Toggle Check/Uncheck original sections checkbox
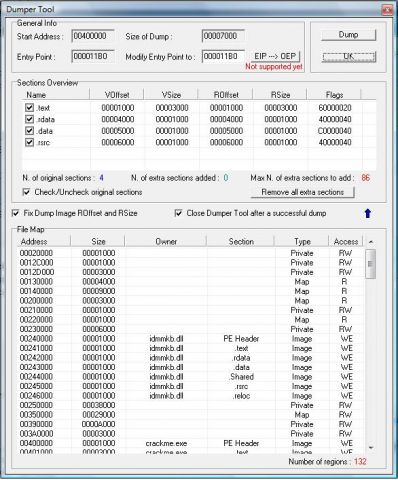Viewport: 398px width, 480px height. pyautogui.click(x=26, y=192)
